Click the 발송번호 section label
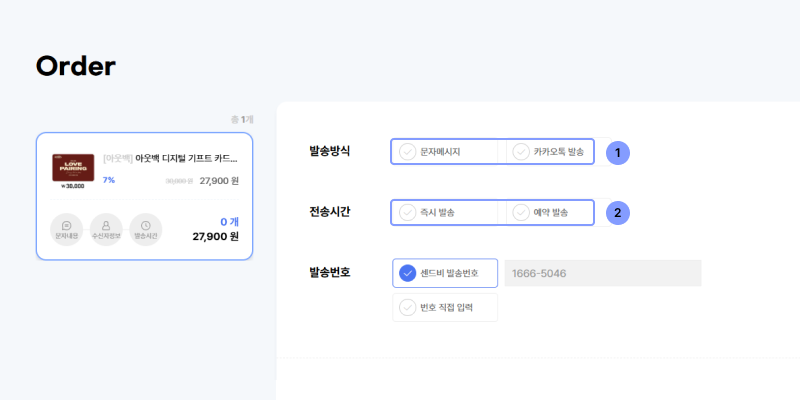800x400 pixels. click(x=330, y=272)
